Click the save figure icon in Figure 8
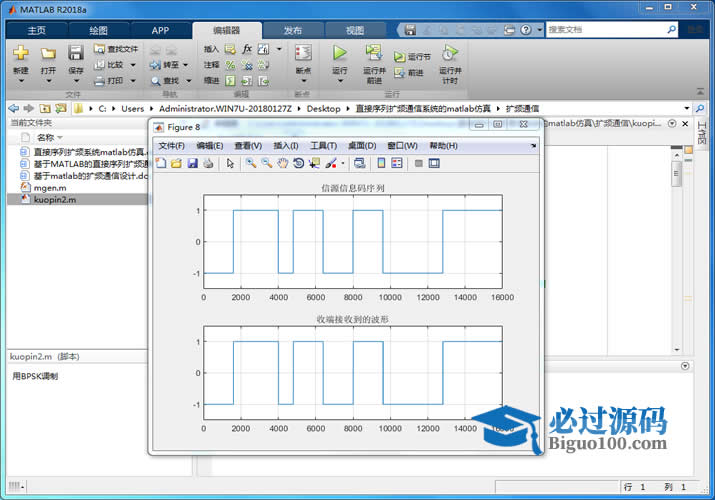 tap(192, 163)
